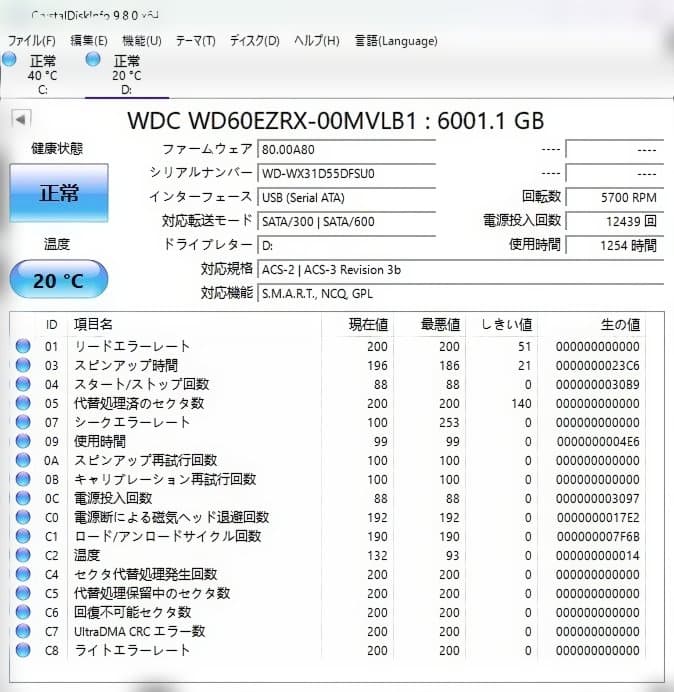The image size is (674, 692).
Task: Open the 機能(U) menu
Action: [142, 41]
